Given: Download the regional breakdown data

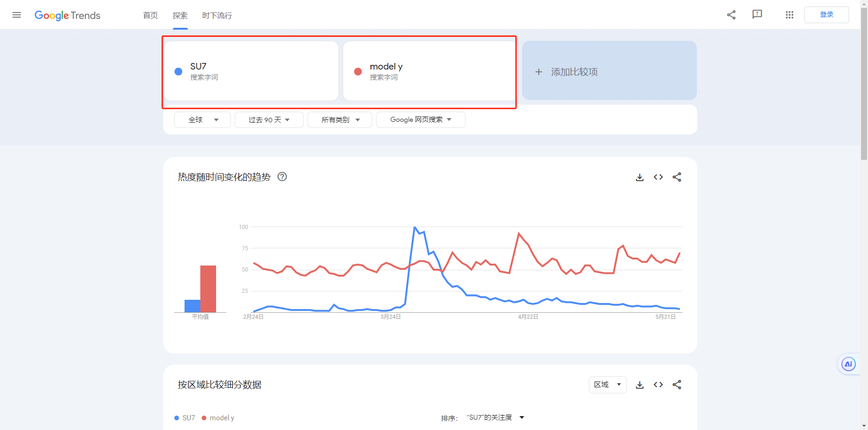Looking at the screenshot, I should [639, 385].
